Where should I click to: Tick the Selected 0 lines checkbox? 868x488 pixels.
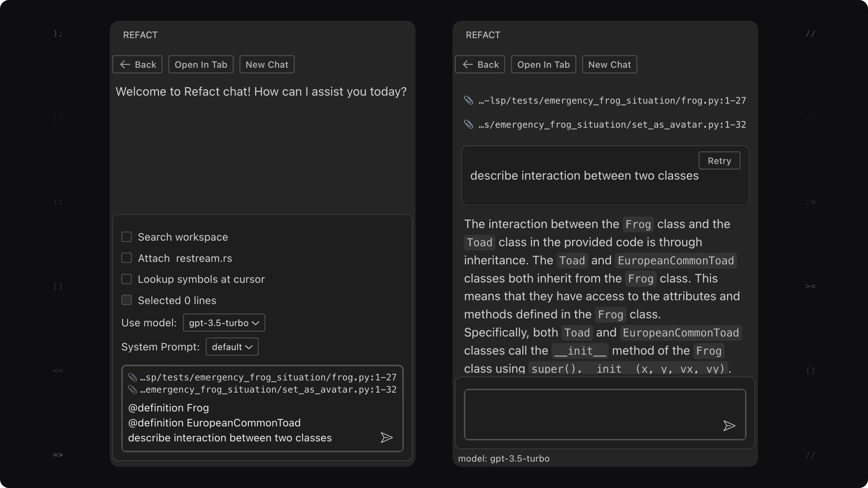126,300
